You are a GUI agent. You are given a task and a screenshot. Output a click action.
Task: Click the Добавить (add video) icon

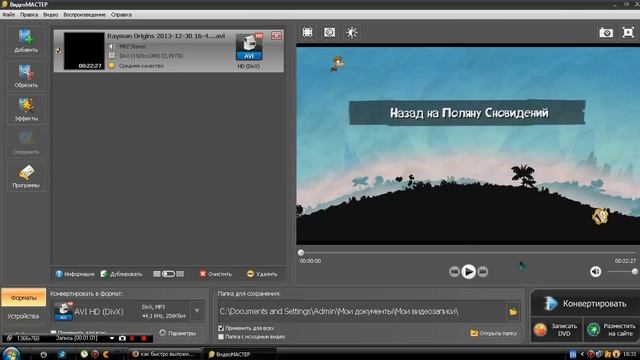coord(26,41)
